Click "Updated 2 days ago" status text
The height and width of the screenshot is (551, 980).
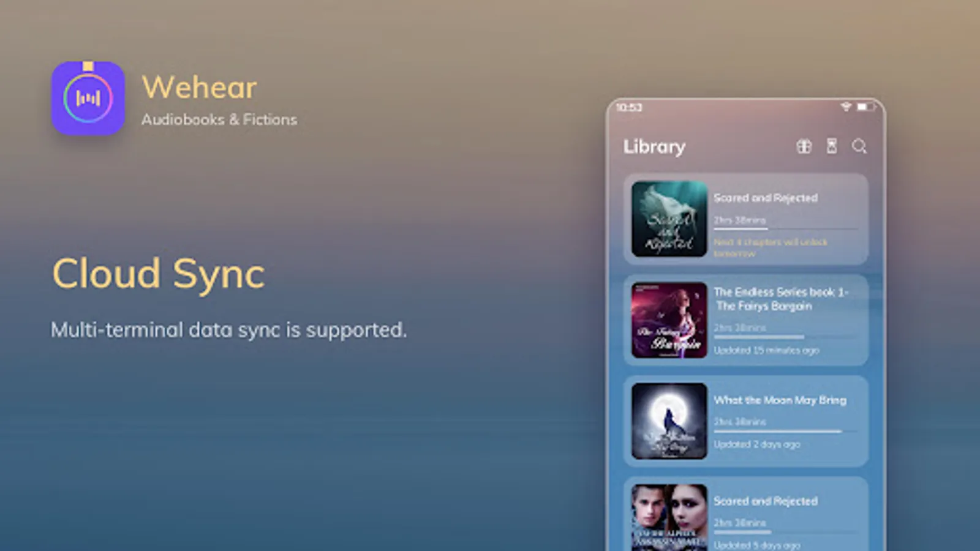[757, 444]
